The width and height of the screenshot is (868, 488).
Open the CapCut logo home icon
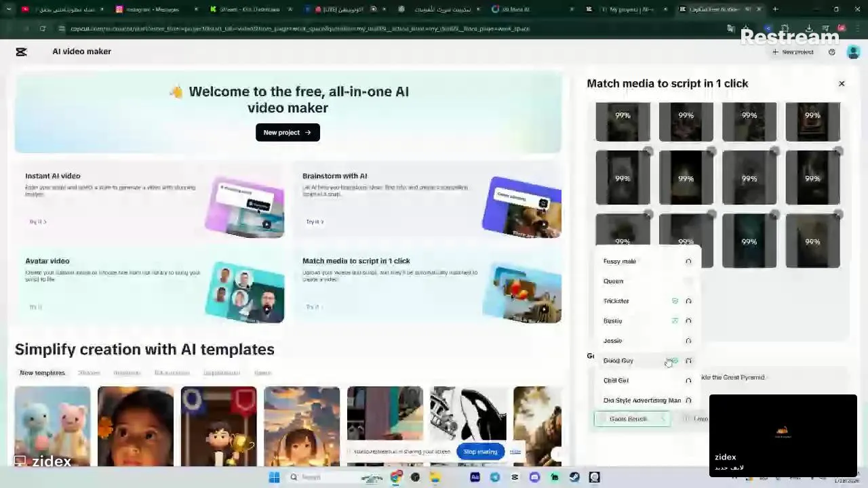pos(21,52)
